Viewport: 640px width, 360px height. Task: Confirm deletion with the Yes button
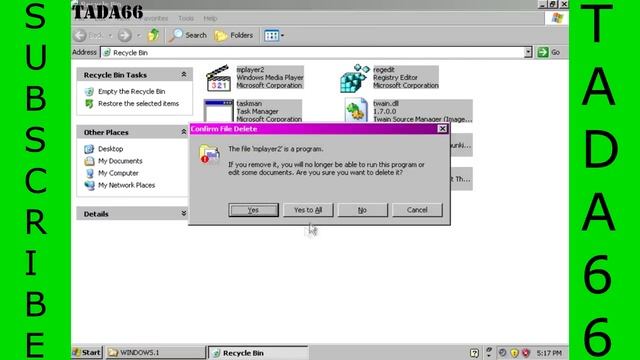click(x=253, y=210)
